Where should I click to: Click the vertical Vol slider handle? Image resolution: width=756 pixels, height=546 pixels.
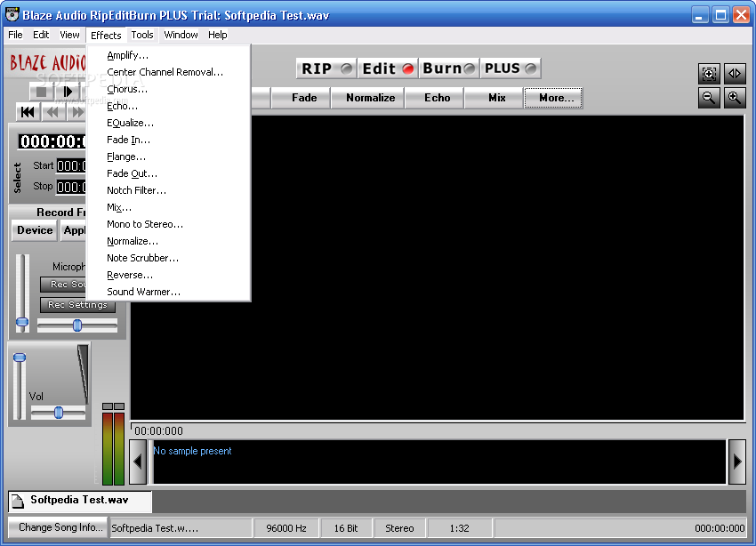pyautogui.click(x=20, y=357)
